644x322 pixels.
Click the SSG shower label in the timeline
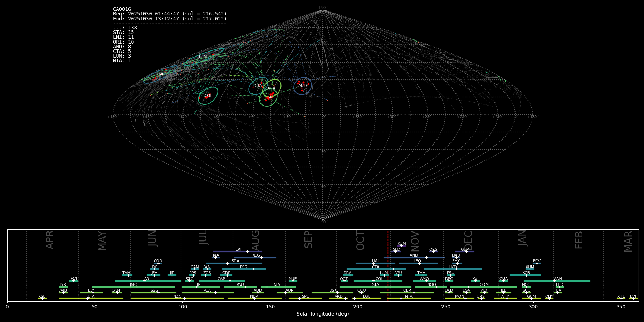point(154,291)
